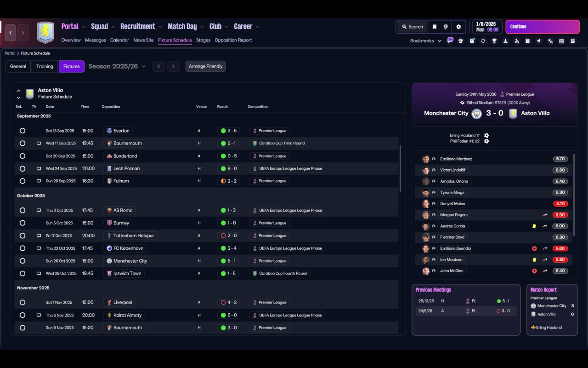The image size is (588, 368).
Task: Expand the Season 2025/26 dropdown
Action: point(117,66)
